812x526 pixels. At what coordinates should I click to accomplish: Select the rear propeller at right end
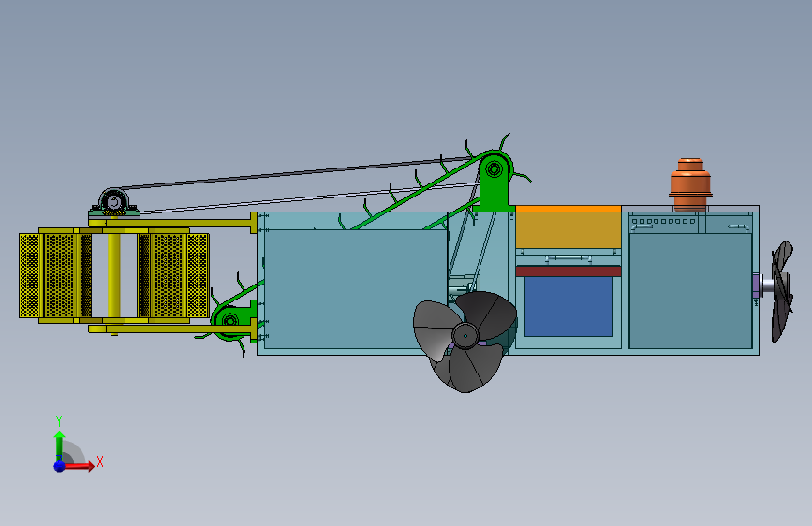coord(782,291)
